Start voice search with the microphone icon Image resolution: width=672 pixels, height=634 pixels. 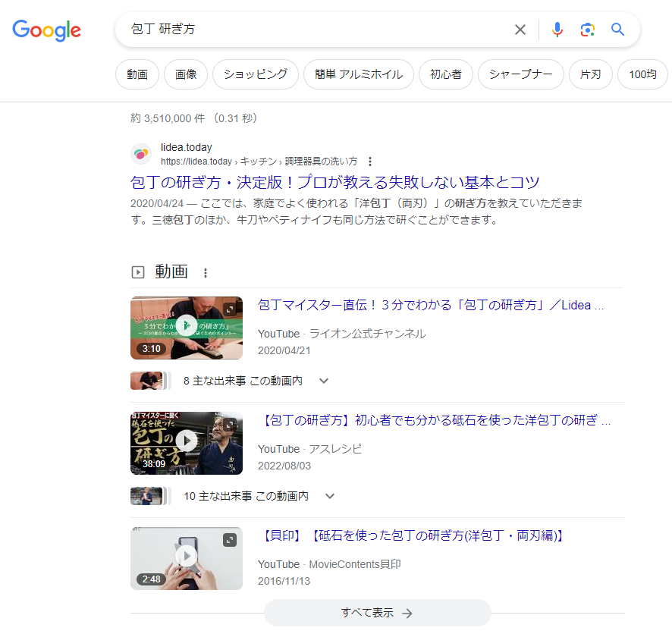[557, 30]
